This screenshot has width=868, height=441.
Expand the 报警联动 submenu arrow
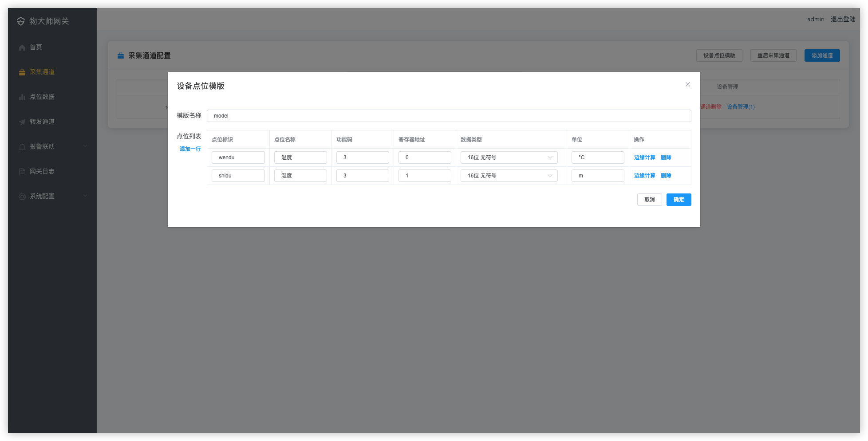85,146
